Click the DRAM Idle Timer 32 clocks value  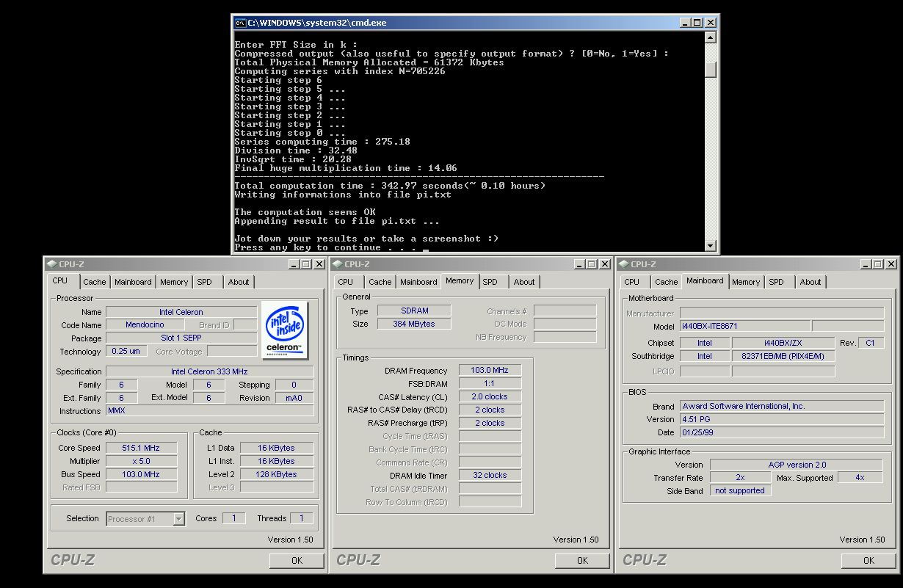pyautogui.click(x=490, y=475)
